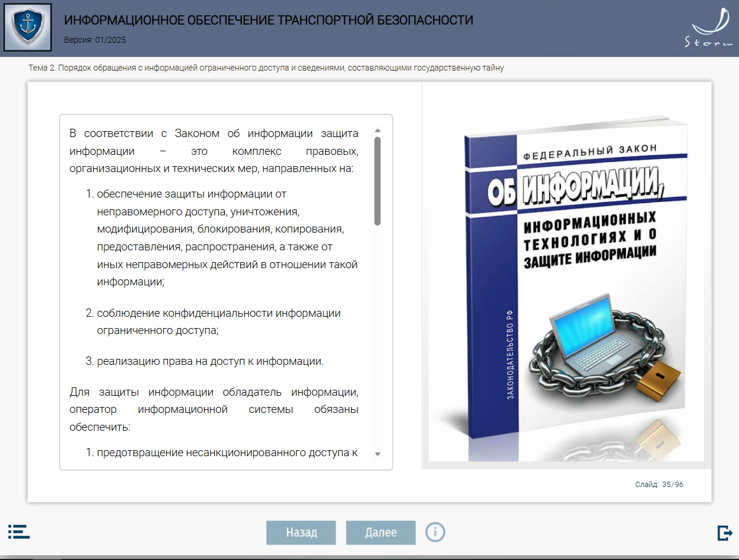This screenshot has height=560, width=739.
Task: Click list item 'обеспечение защиты информации от'
Action: click(x=222, y=238)
